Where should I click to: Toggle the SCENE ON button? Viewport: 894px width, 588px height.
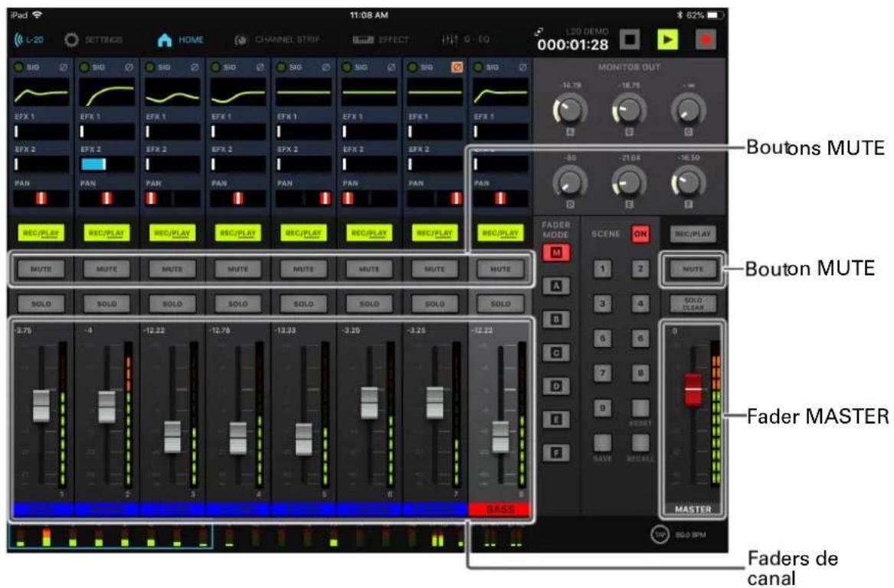(x=640, y=234)
